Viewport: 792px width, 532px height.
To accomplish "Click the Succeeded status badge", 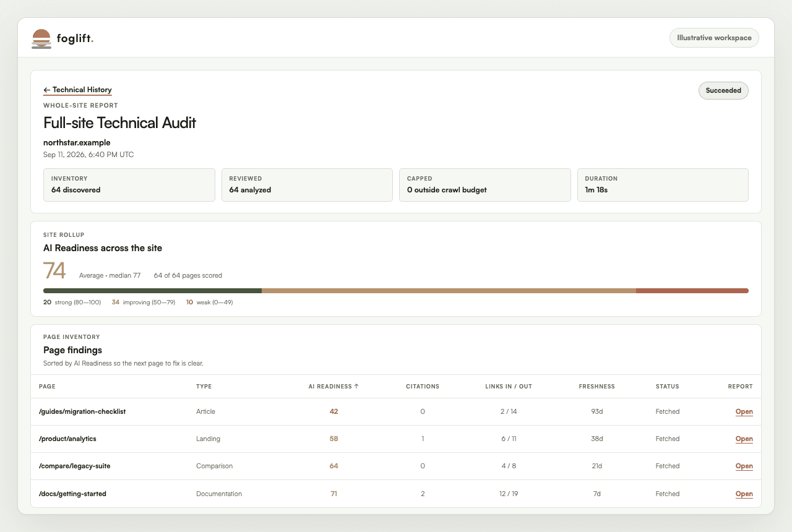I will pos(723,90).
